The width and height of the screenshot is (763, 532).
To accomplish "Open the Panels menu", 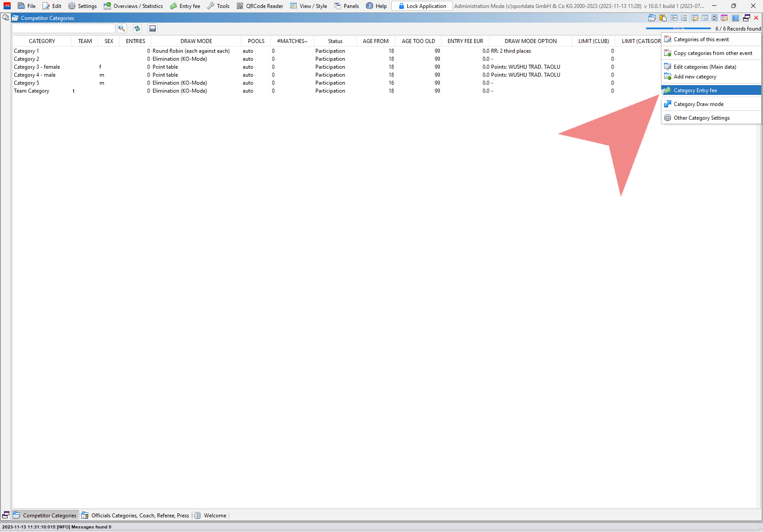I will (346, 6).
